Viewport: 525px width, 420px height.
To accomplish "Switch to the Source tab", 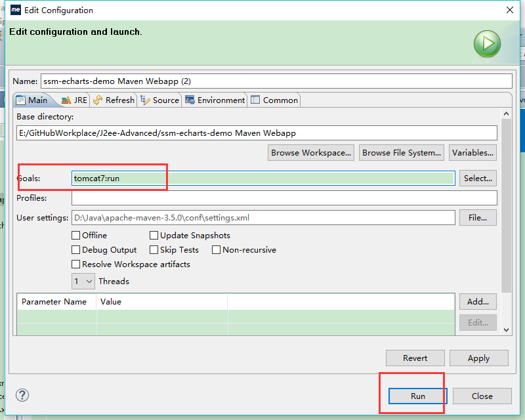I will click(159, 100).
